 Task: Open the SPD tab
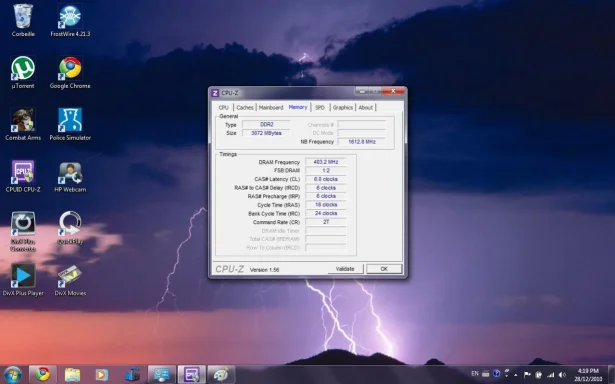point(320,107)
